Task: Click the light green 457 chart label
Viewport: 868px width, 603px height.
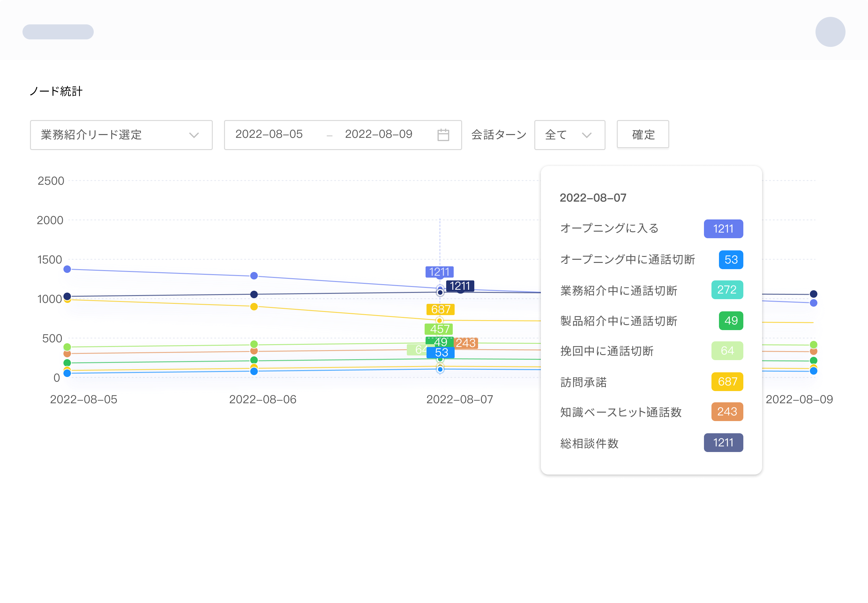Action: coord(439,329)
